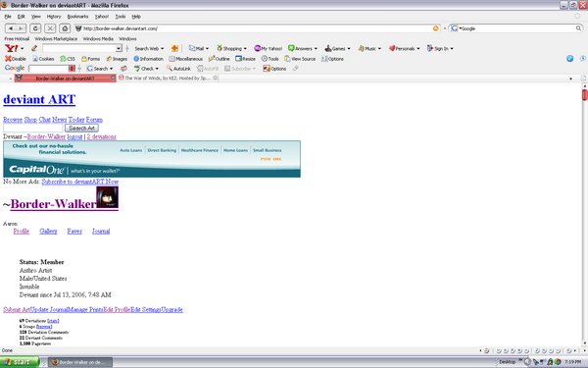Image resolution: width=588 pixels, height=368 pixels.
Task: Click View Source in Web Developer toolbar
Action: click(x=300, y=59)
